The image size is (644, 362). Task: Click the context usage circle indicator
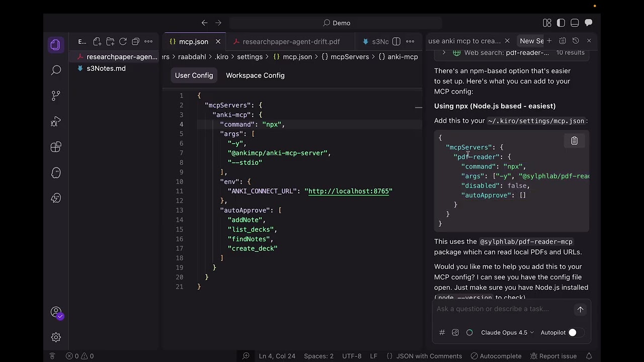click(x=469, y=332)
